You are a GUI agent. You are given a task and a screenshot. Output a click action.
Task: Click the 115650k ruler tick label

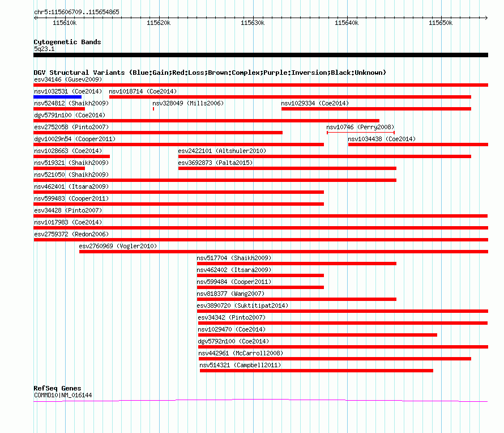pos(441,23)
